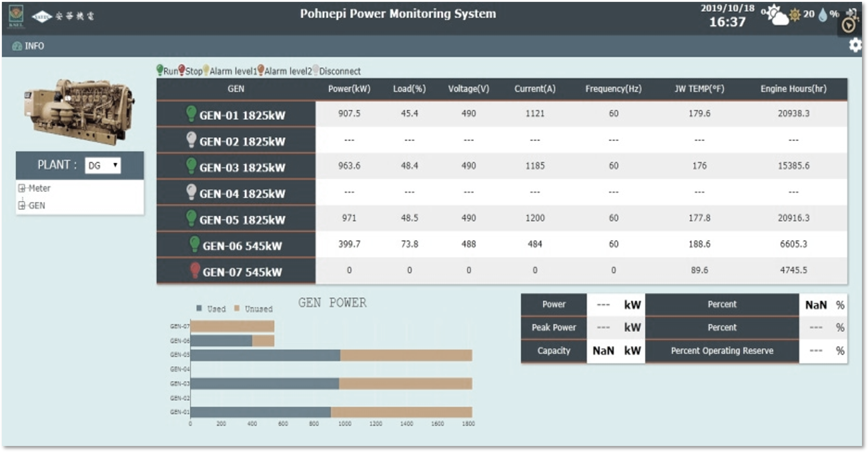The width and height of the screenshot is (868, 452).
Task: Click the Engine Hours(hr) column header
Action: tap(793, 89)
